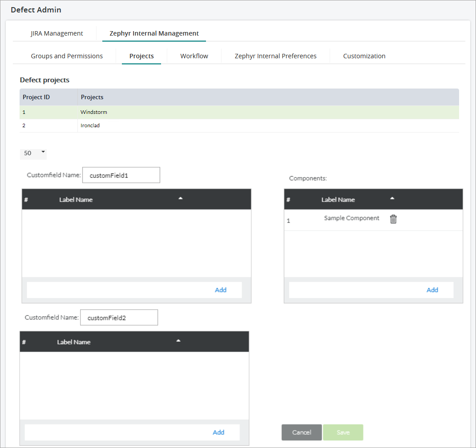Go to the Workflow tab
Screen dimensions: 476x448
pyautogui.click(x=194, y=56)
